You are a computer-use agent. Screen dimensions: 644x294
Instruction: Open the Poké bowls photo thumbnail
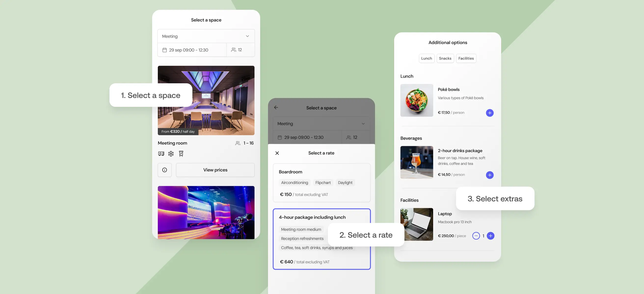(x=416, y=100)
